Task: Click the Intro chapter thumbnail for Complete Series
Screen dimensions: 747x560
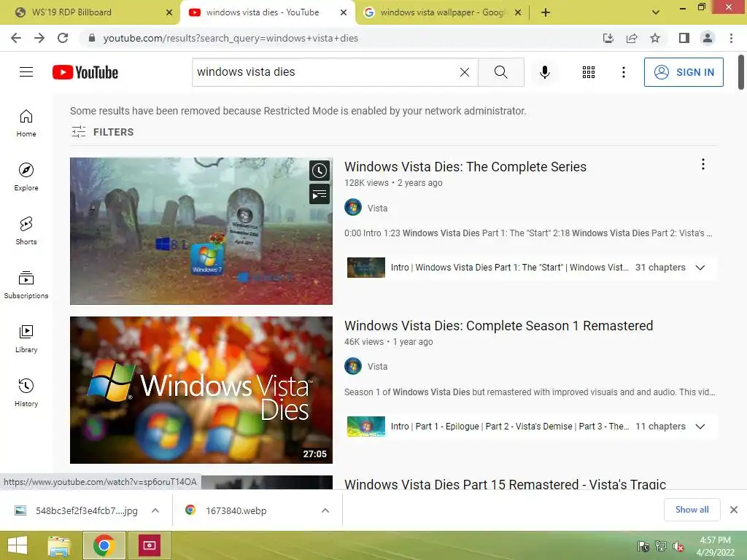Action: (x=366, y=268)
